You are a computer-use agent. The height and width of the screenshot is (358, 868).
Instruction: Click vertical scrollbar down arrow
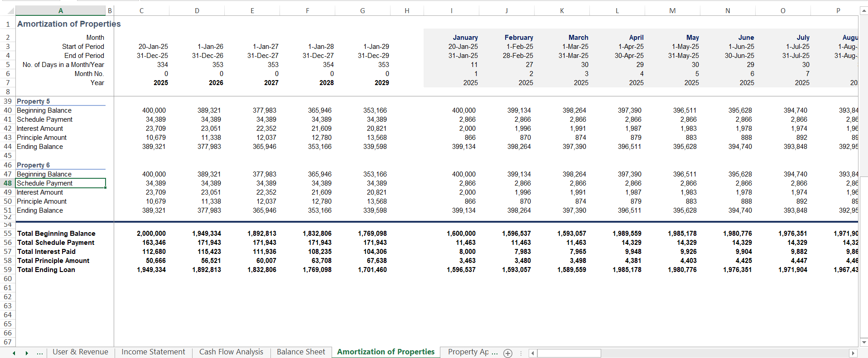click(x=864, y=342)
